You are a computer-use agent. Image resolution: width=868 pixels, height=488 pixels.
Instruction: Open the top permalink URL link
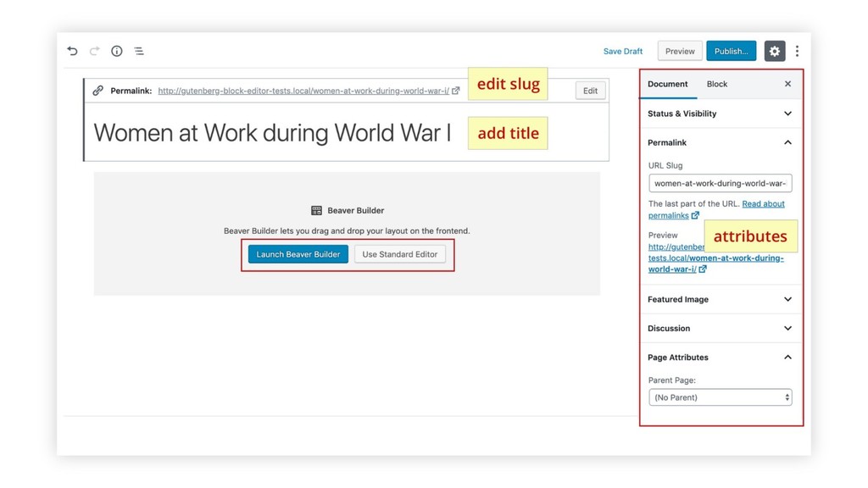tap(303, 91)
